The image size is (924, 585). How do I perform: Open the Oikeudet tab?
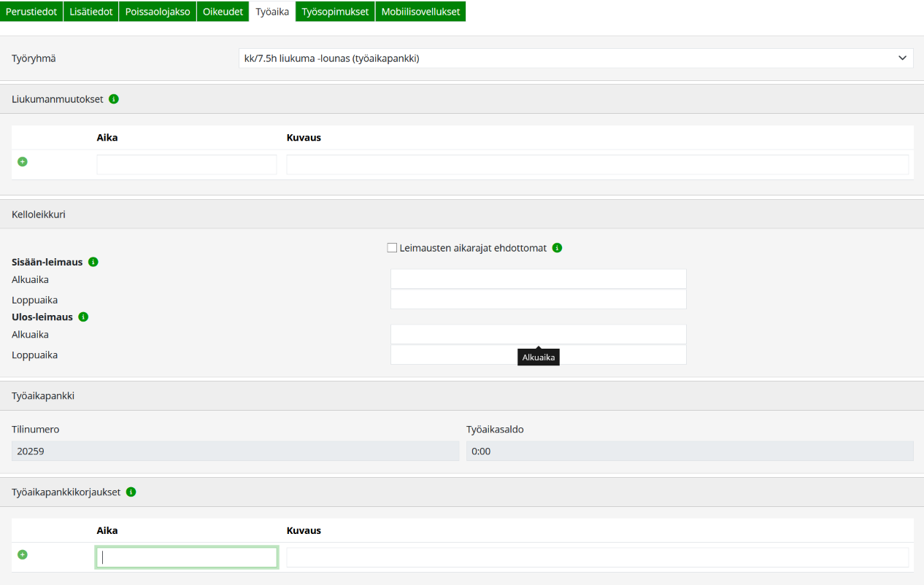point(223,12)
